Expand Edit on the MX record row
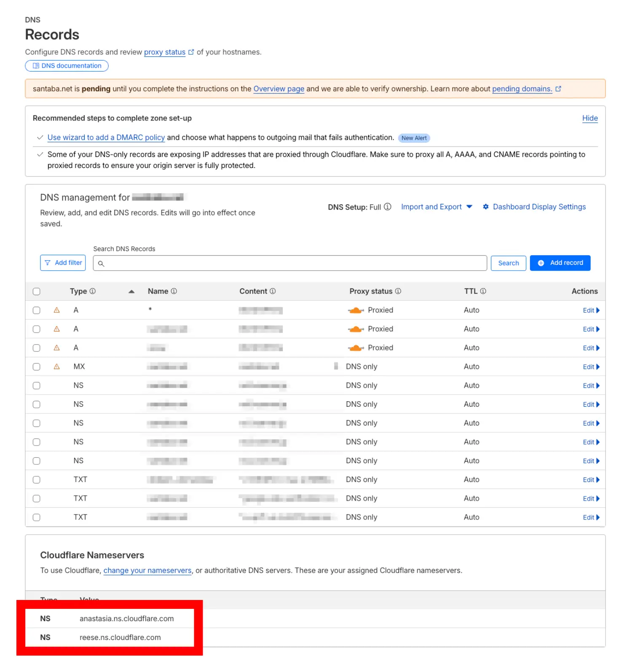Screen dimensions: 632x672 tap(591, 367)
